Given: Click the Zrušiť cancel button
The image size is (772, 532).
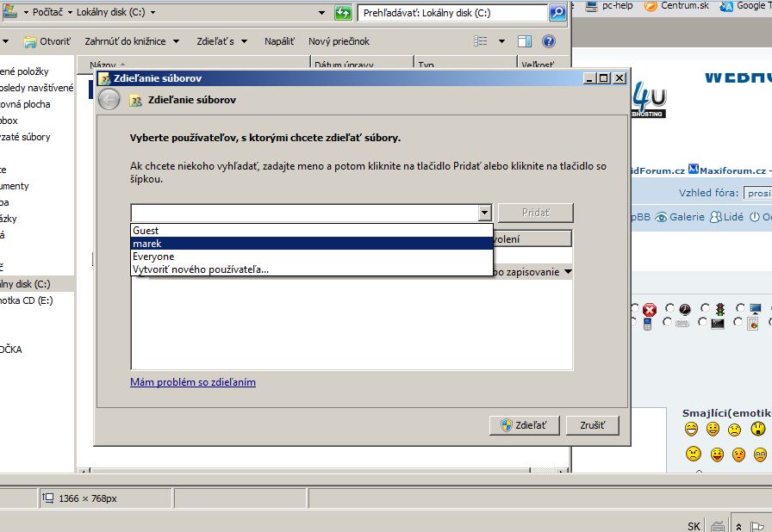Looking at the screenshot, I should coord(592,425).
